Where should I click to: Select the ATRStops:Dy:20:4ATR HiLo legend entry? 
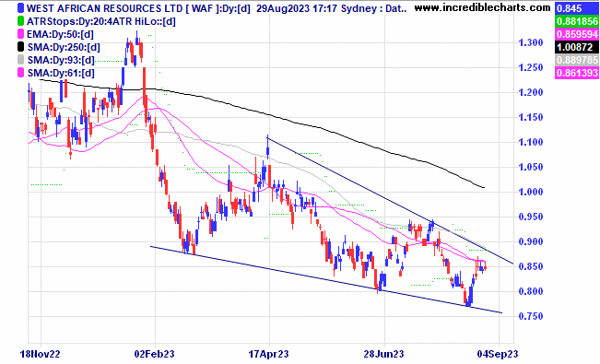(x=101, y=21)
